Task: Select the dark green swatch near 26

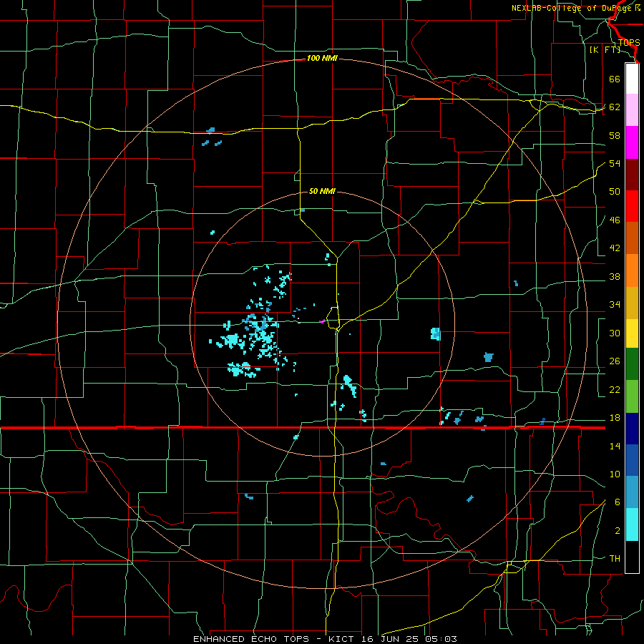Action: (632, 364)
